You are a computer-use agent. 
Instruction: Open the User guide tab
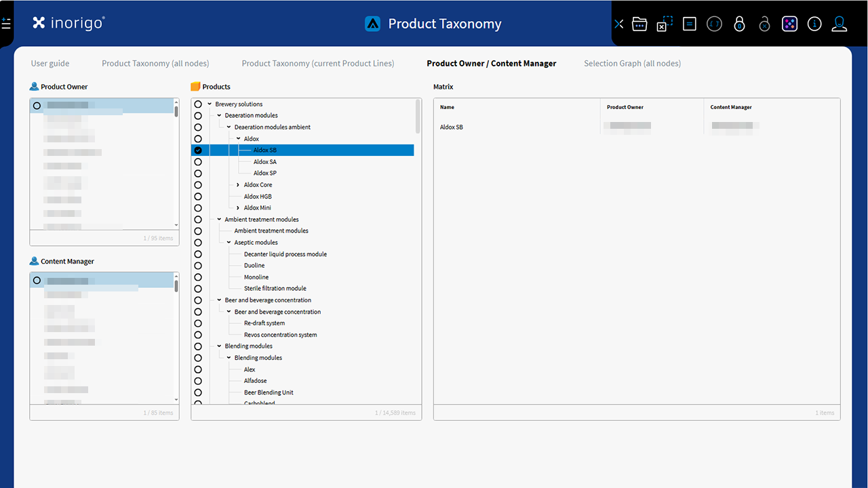coord(50,63)
